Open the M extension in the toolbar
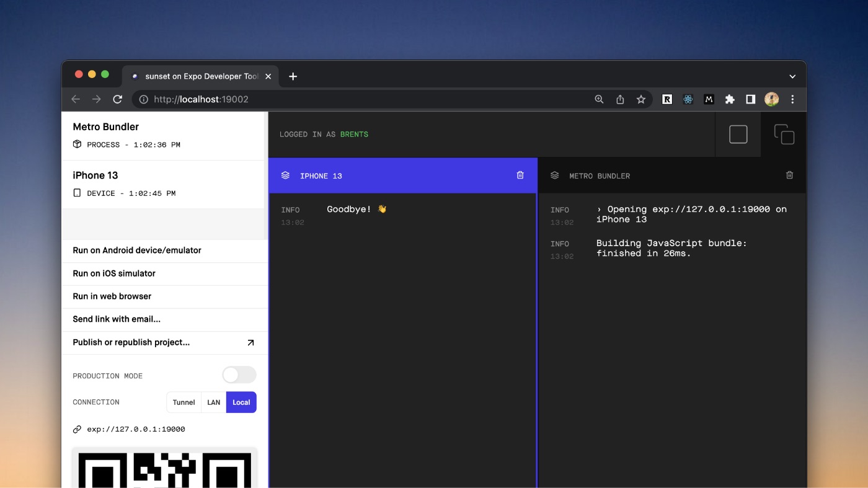Screen dimensions: 868x488 coord(709,99)
